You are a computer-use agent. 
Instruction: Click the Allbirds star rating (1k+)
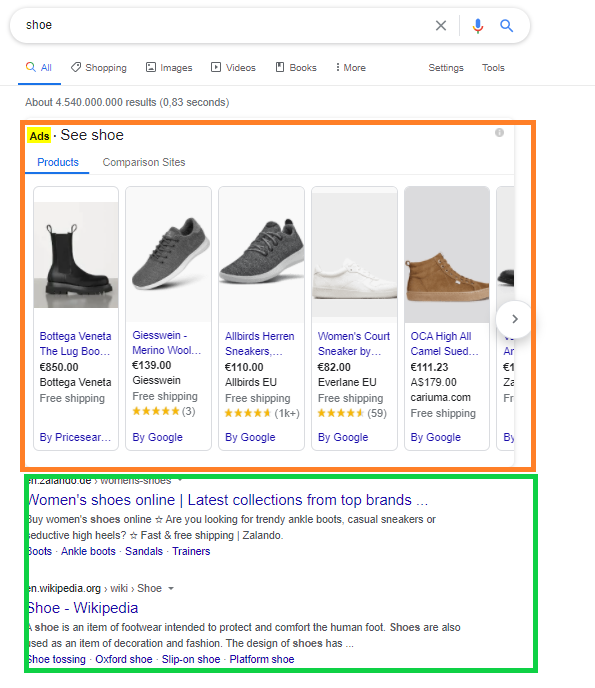pos(262,413)
